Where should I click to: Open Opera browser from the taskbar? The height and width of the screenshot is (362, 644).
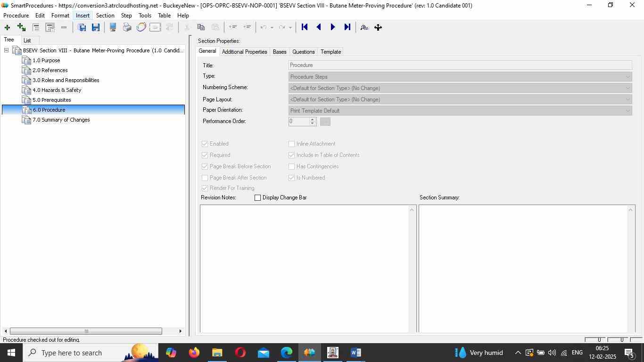click(x=240, y=353)
